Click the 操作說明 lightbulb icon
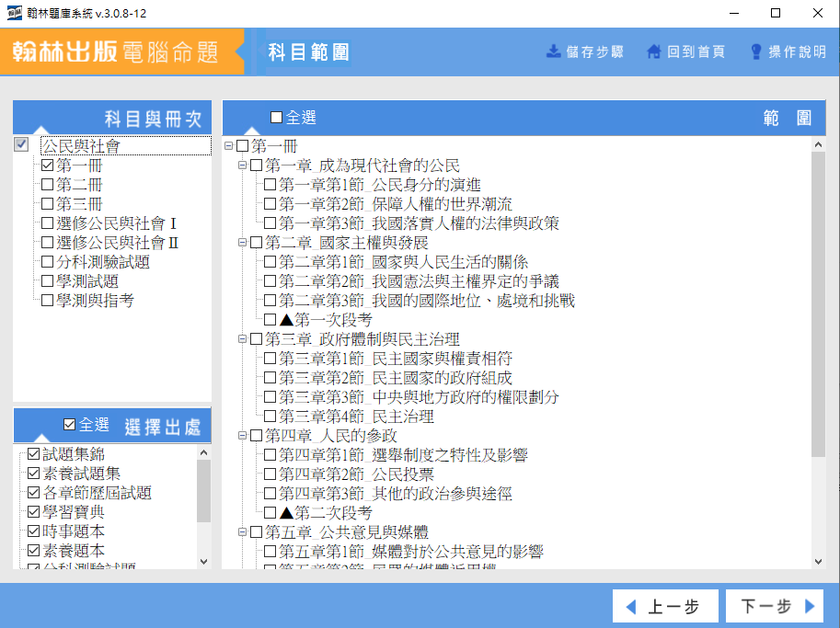 (756, 51)
